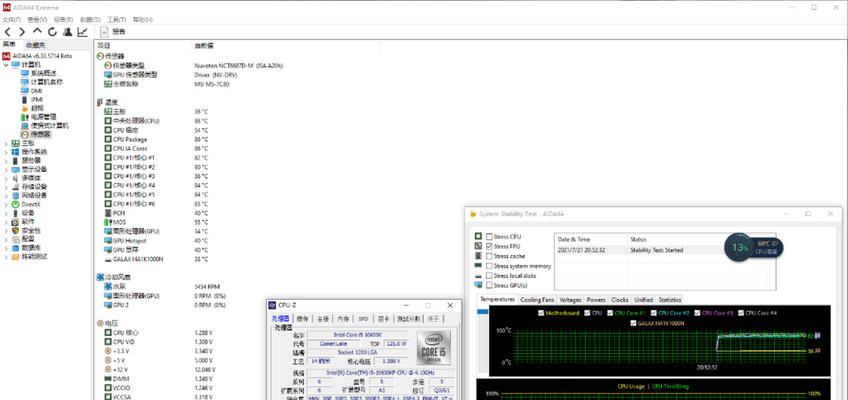Expand the 服务器 tree node
The image size is (848, 400).
[6, 161]
